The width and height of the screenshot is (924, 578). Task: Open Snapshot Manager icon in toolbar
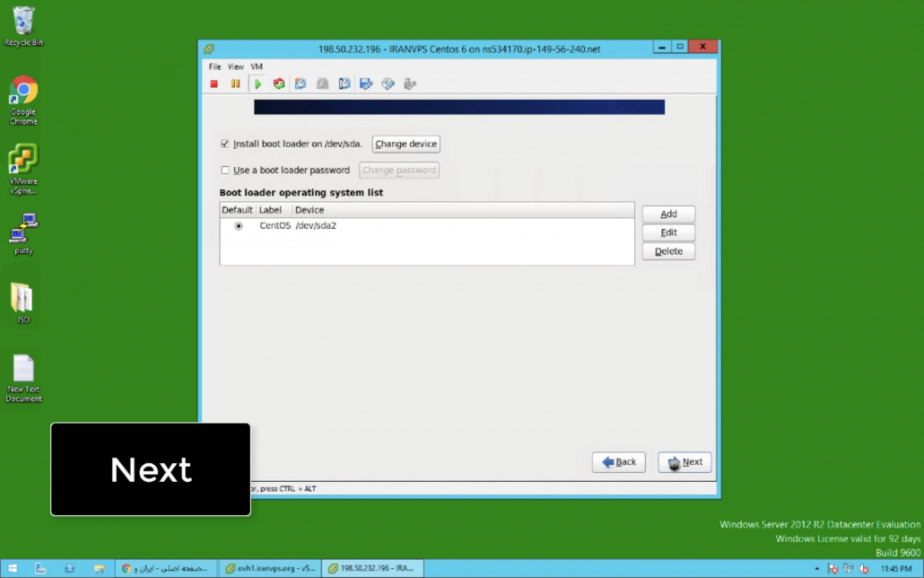tap(344, 84)
